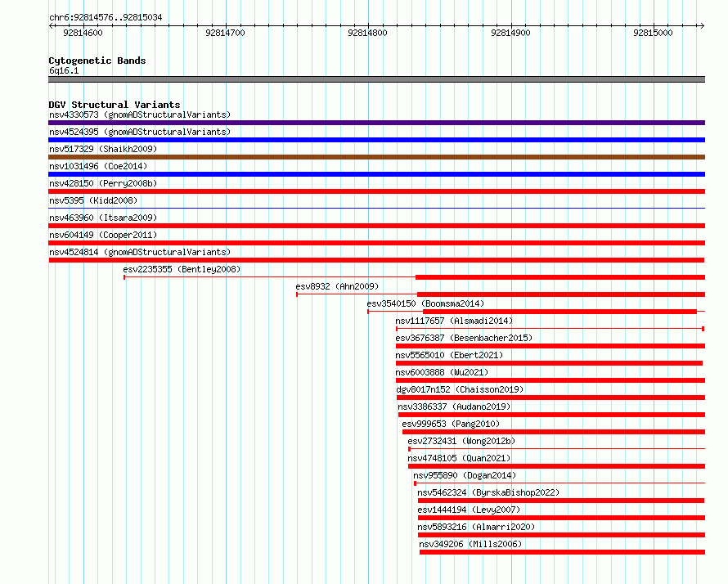The height and width of the screenshot is (584, 728).
Task: Click the thin red Alsmadi2014 variant line
Action: (550, 329)
